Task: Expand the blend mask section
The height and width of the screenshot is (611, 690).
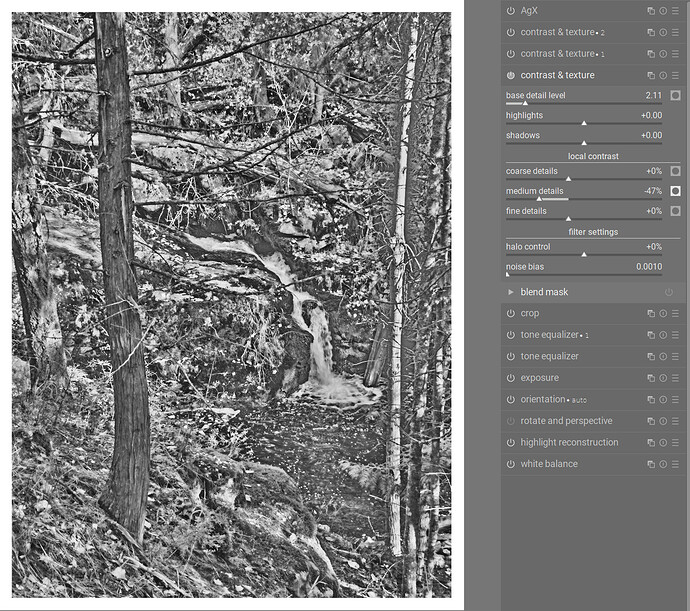Action: pyautogui.click(x=510, y=292)
